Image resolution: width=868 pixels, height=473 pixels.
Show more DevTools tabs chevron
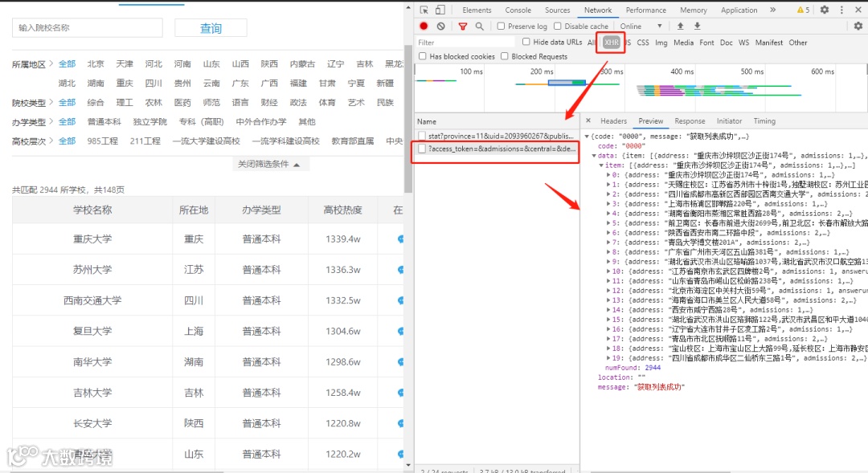[x=773, y=10]
